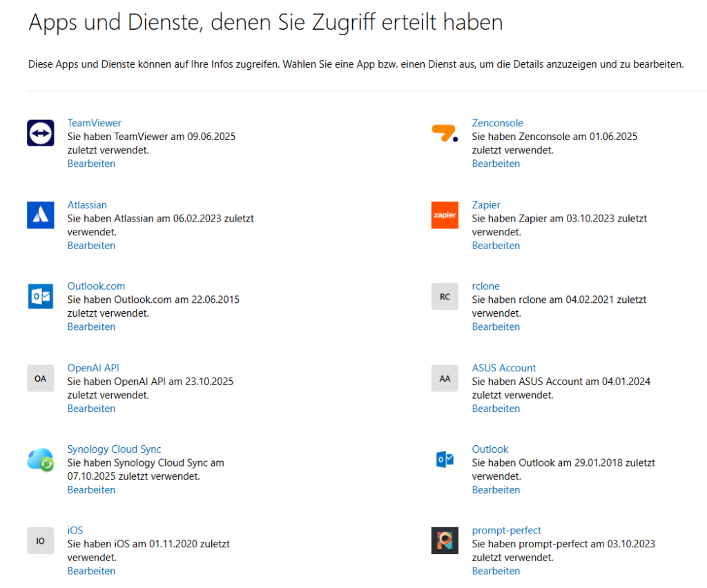Select the ASUS Account title link
The height and width of the screenshot is (588, 707).
click(x=503, y=368)
